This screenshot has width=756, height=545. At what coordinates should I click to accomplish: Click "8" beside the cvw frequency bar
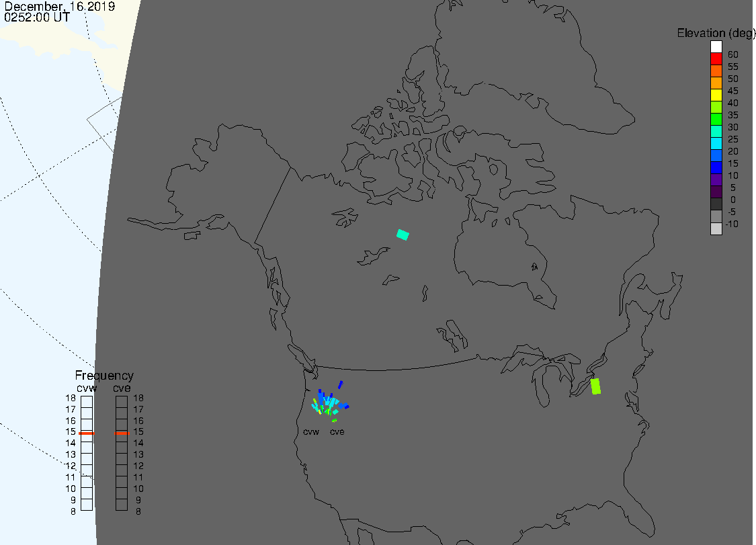[x=73, y=511]
